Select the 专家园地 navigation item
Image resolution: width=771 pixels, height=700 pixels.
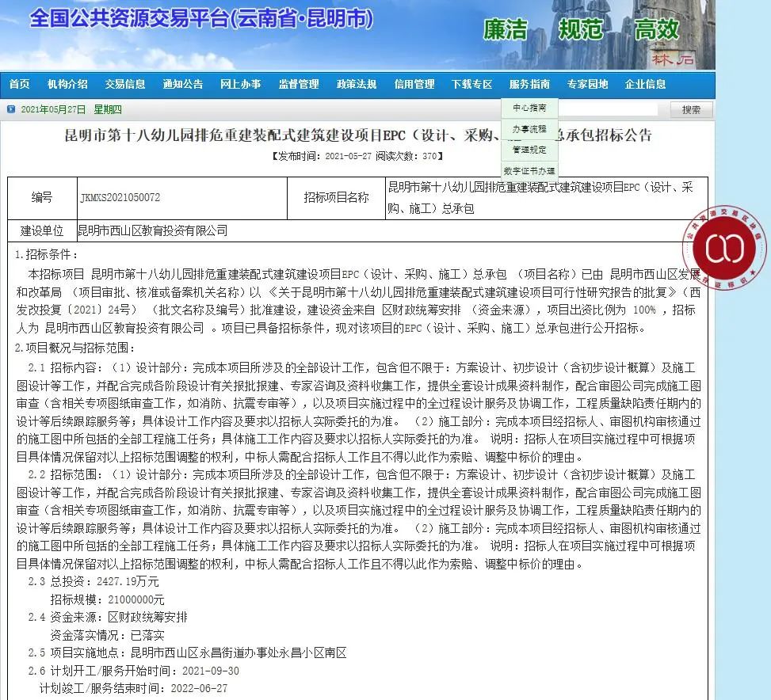[x=586, y=85]
